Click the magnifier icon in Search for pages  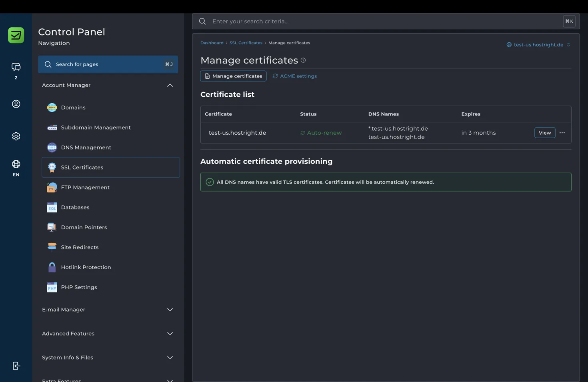(x=48, y=64)
